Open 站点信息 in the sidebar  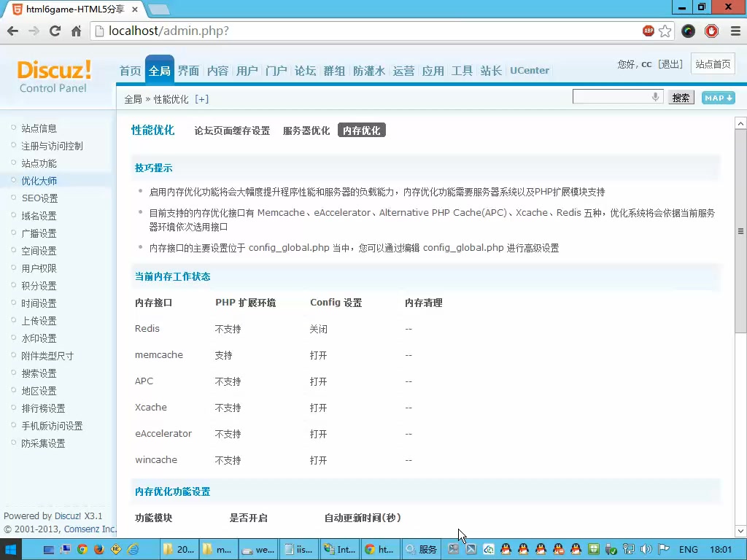click(39, 128)
